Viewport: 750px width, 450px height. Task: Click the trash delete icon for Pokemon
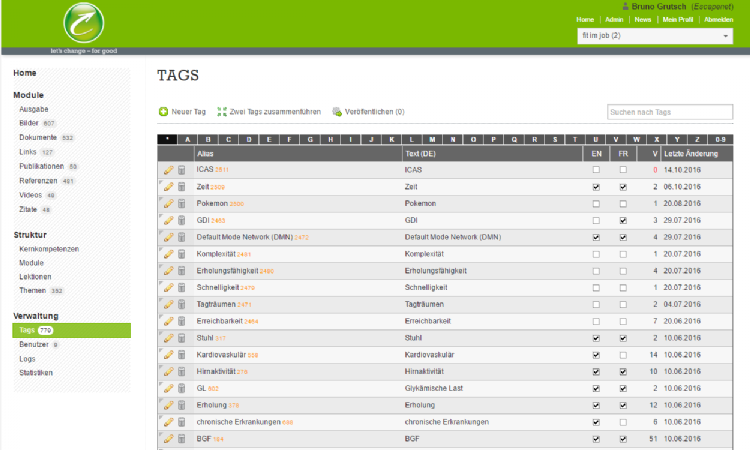181,203
